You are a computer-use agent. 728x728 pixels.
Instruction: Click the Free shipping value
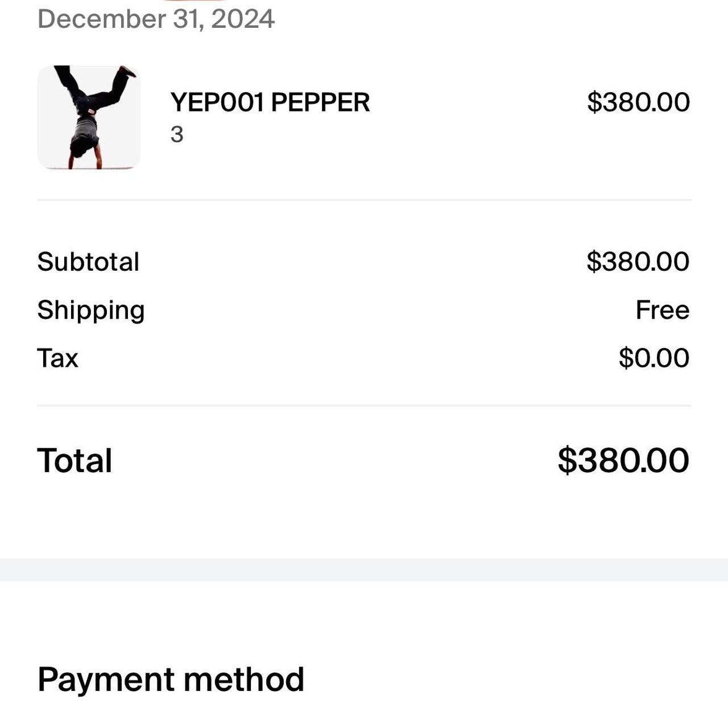click(x=662, y=311)
